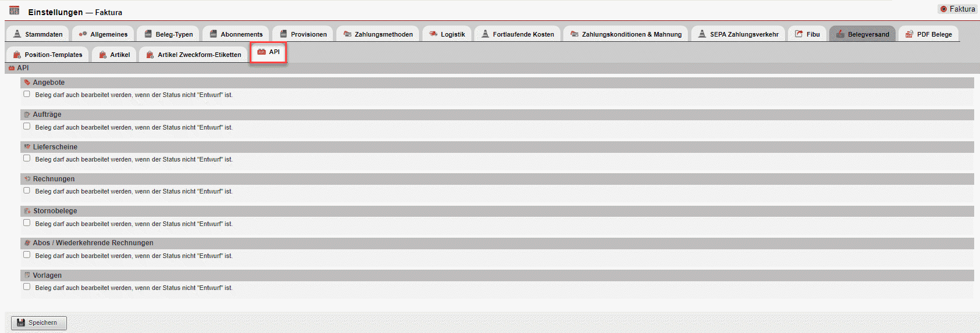Click the floppy disk icon on Speichern
Viewport: 980px width, 333px height.
[x=21, y=323]
